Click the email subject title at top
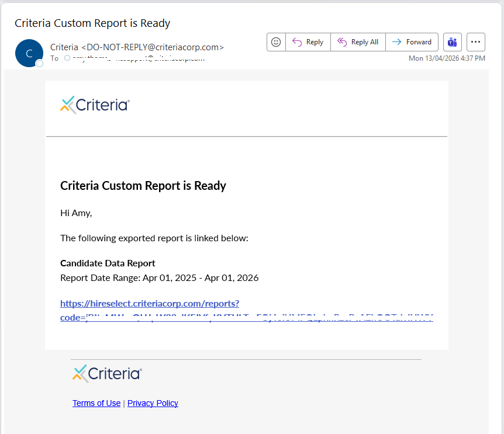The image size is (504, 434). coord(92,23)
